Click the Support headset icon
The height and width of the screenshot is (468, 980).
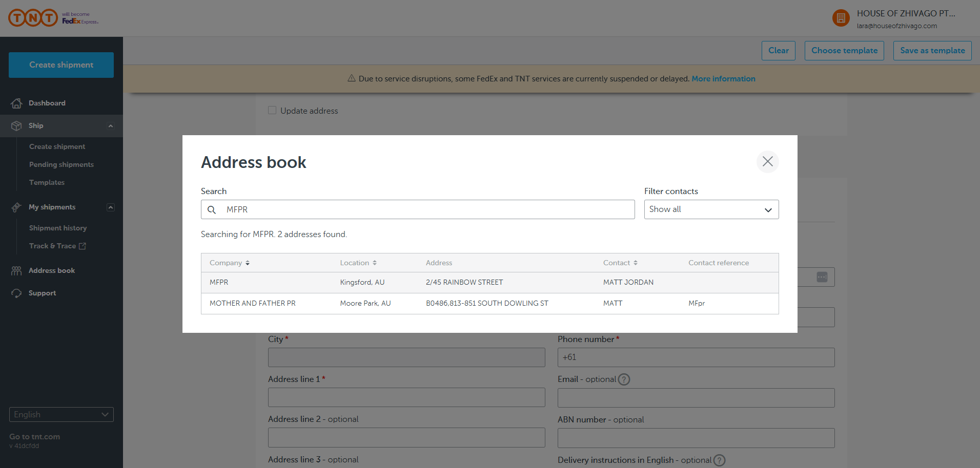pyautogui.click(x=16, y=293)
